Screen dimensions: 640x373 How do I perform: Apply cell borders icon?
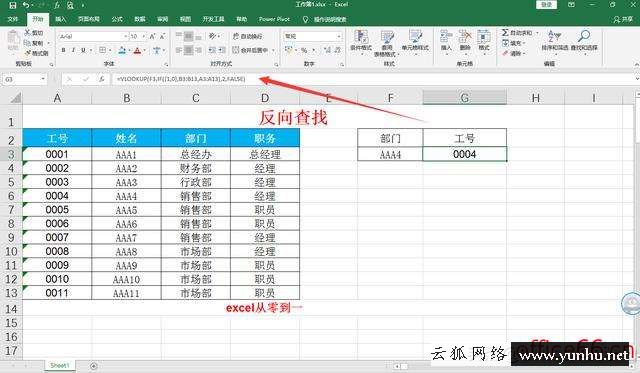coord(102,50)
